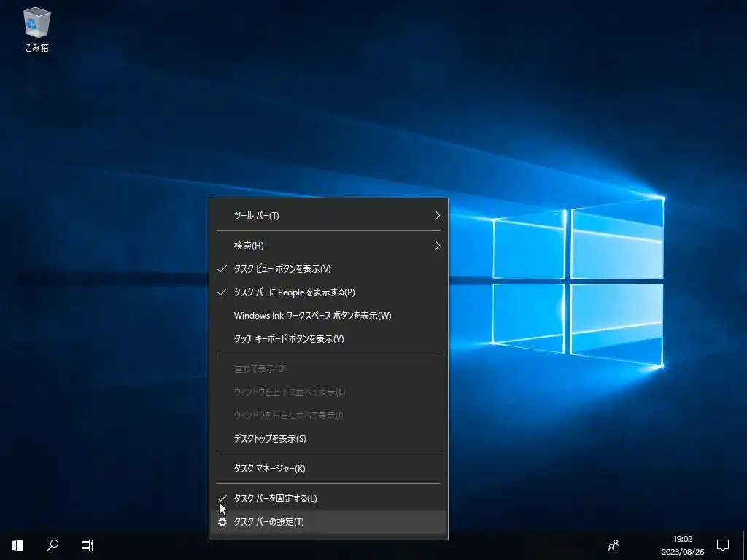The image size is (747, 560).
Task: Expand the ツール バー(T) submenu
Action: [328, 216]
